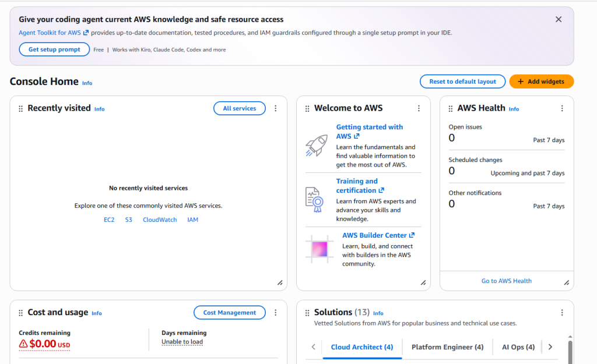Grab the Welcome to AWS drag handle
This screenshot has width=597, height=364.
tap(307, 109)
